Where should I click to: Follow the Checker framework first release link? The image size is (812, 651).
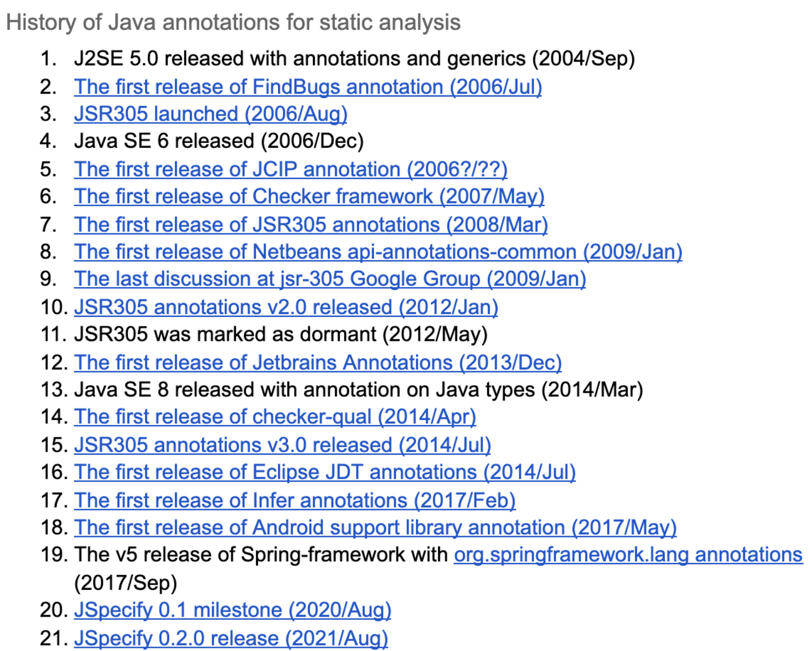pyautogui.click(x=309, y=197)
